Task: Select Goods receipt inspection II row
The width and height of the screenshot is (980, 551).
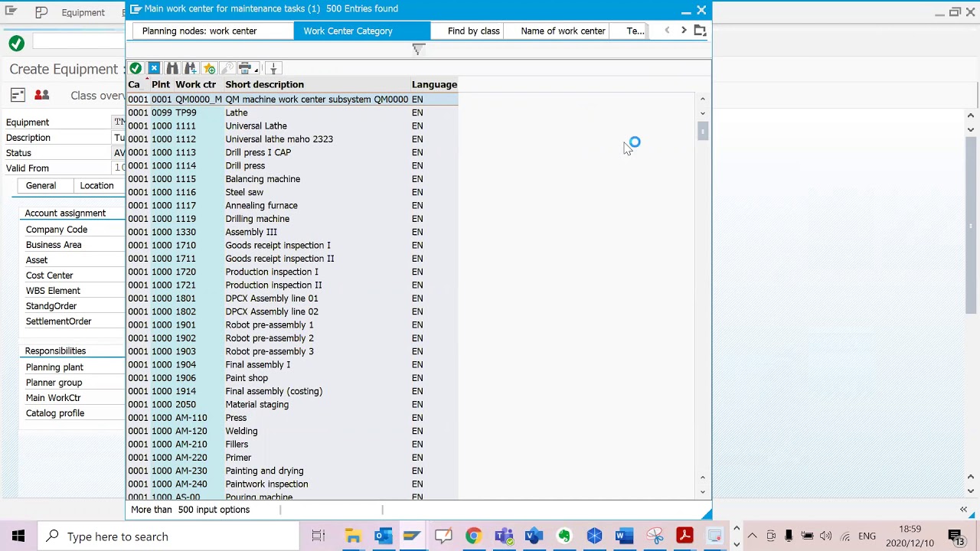Action: click(292, 259)
